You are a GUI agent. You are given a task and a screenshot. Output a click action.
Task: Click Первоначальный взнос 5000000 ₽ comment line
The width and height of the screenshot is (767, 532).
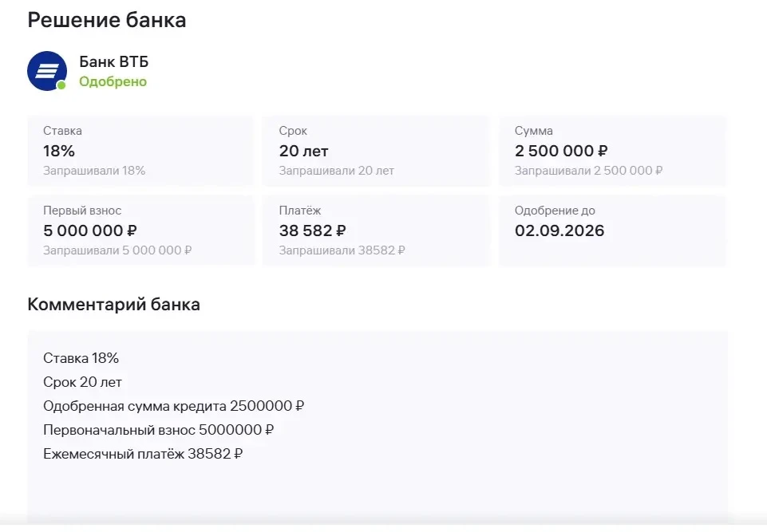(x=159, y=430)
